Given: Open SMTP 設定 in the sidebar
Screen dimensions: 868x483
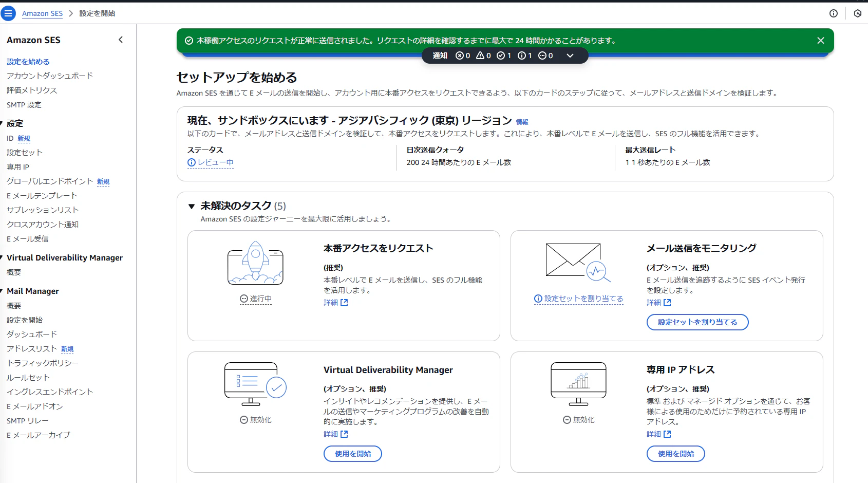Looking at the screenshot, I should 24,105.
